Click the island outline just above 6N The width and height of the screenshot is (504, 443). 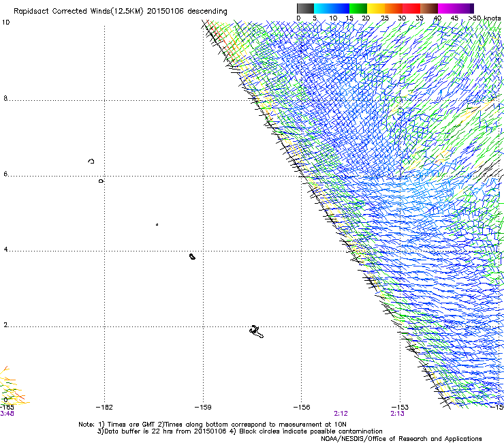[91, 161]
